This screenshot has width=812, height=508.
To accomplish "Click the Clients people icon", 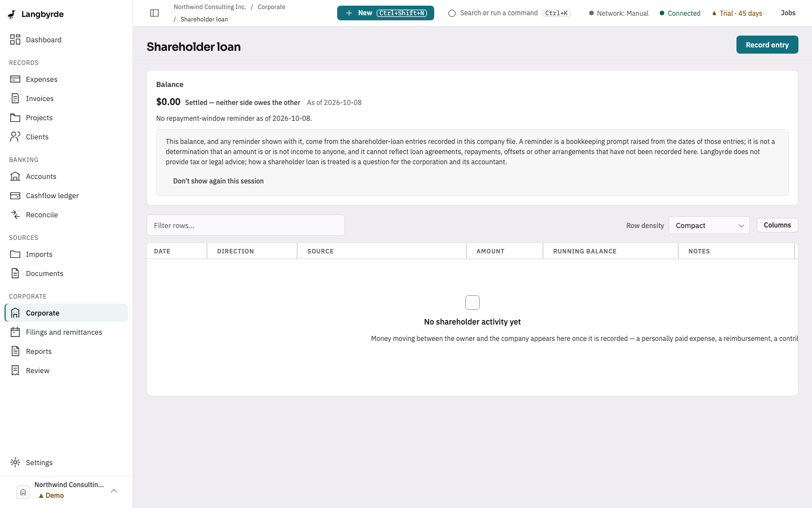I will (x=15, y=137).
